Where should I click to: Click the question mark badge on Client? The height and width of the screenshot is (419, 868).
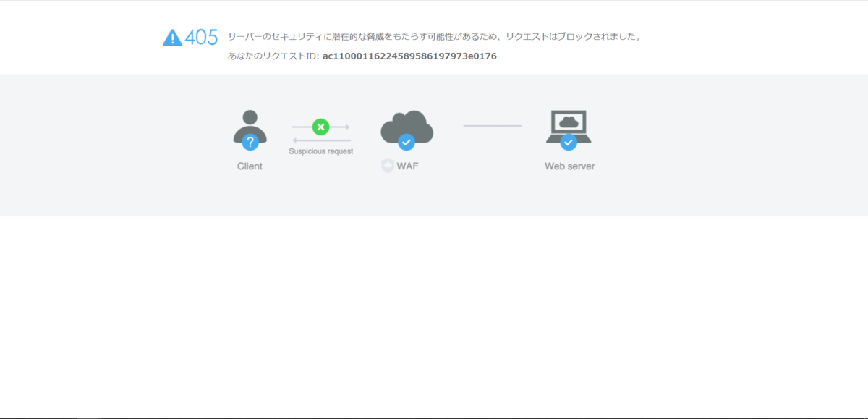click(251, 143)
